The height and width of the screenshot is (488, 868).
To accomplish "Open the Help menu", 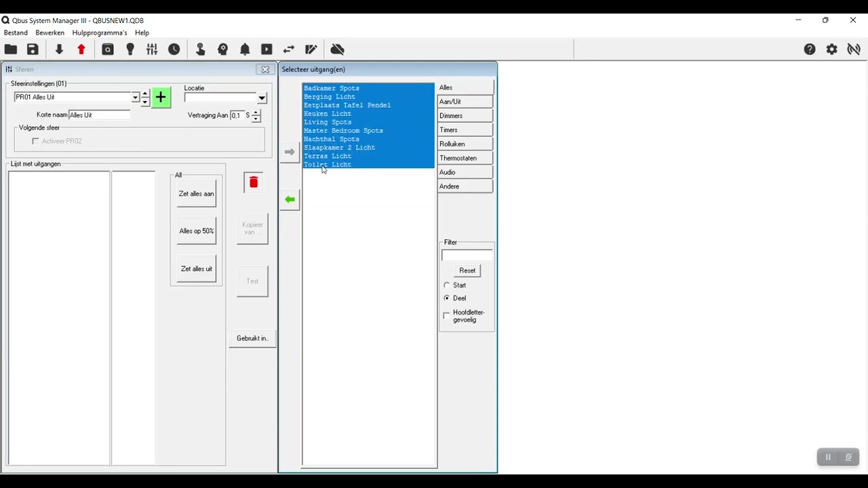I will point(142,33).
